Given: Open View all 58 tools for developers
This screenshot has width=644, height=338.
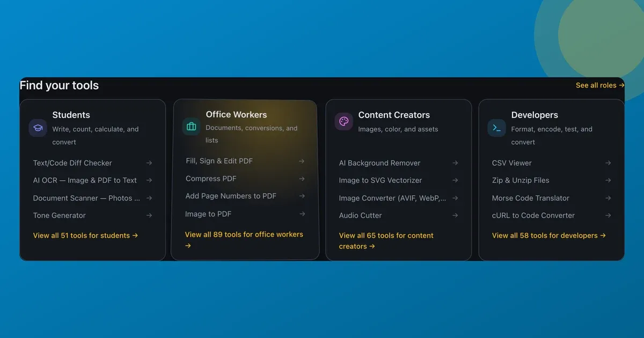Looking at the screenshot, I should tap(549, 236).
